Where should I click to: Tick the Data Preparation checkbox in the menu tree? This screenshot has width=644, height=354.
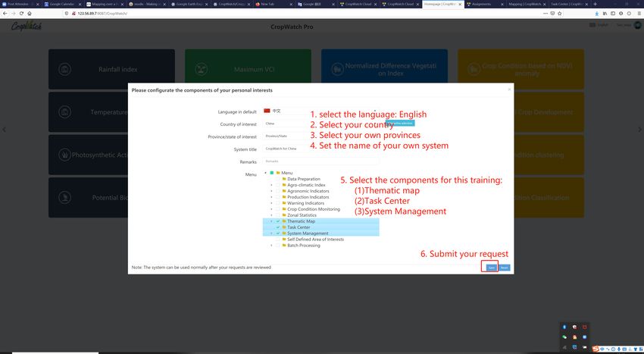tap(278, 179)
